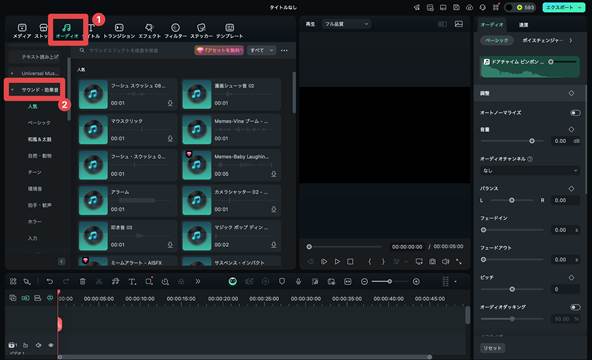Click the バランス L/R slider handle

click(512, 200)
